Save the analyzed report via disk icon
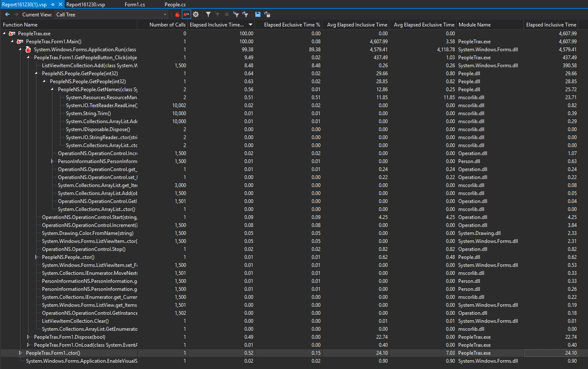Image resolution: width=588 pixels, height=369 pixels. tap(258, 14)
